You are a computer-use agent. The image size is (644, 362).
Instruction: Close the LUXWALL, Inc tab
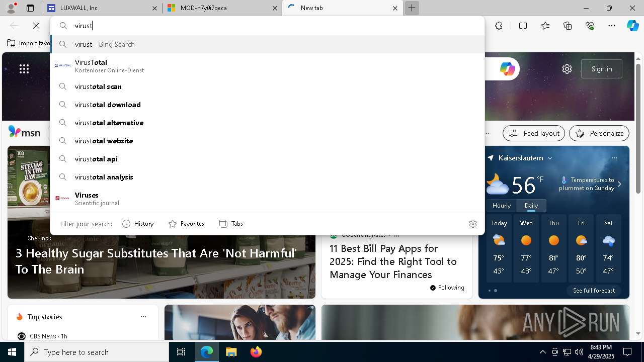(x=155, y=8)
